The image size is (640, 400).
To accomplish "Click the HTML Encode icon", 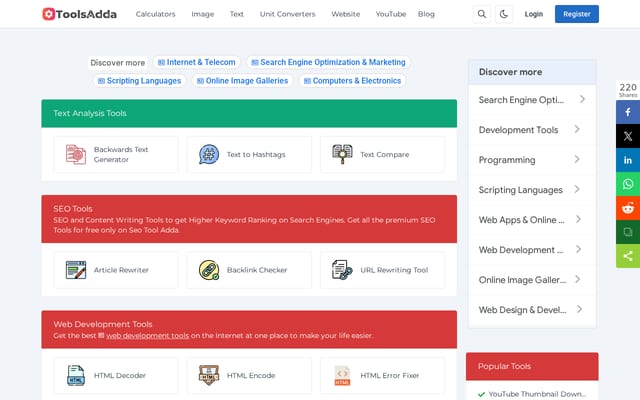I will [209, 375].
